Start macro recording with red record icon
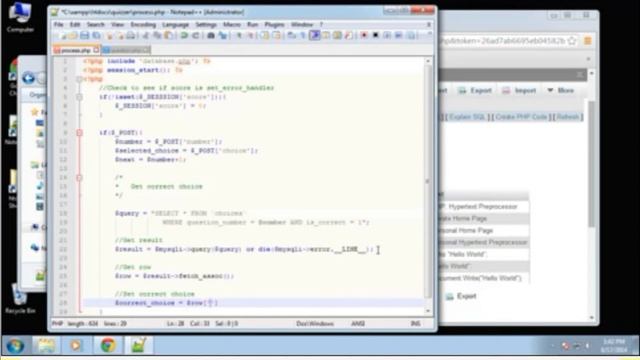 [x=364, y=36]
